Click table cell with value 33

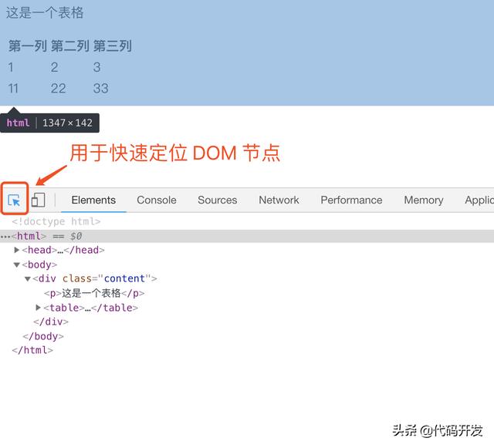(x=101, y=89)
